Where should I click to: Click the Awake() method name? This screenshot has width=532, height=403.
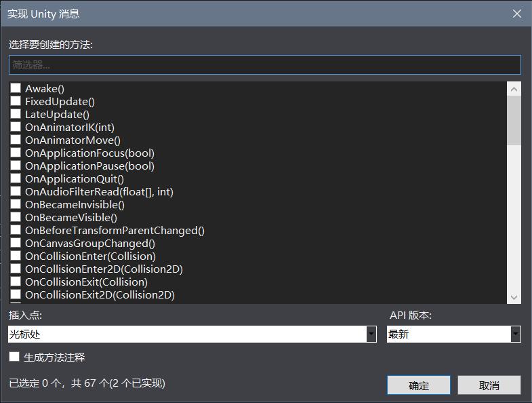click(x=45, y=89)
